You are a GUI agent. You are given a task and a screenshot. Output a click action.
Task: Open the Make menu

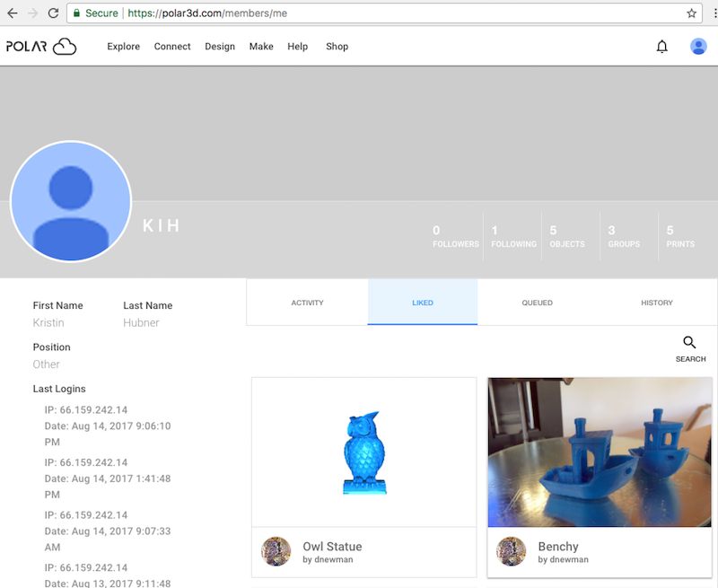(x=261, y=47)
